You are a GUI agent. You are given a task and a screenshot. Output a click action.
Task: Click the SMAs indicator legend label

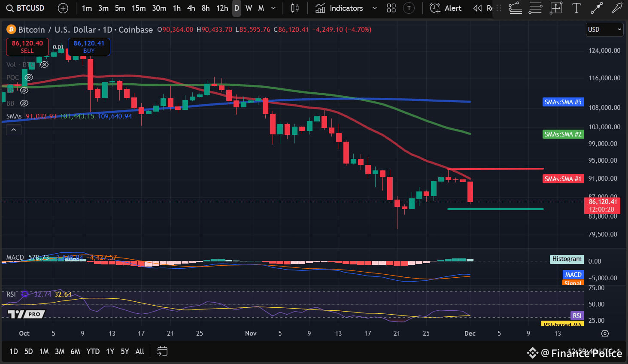[x=14, y=116]
